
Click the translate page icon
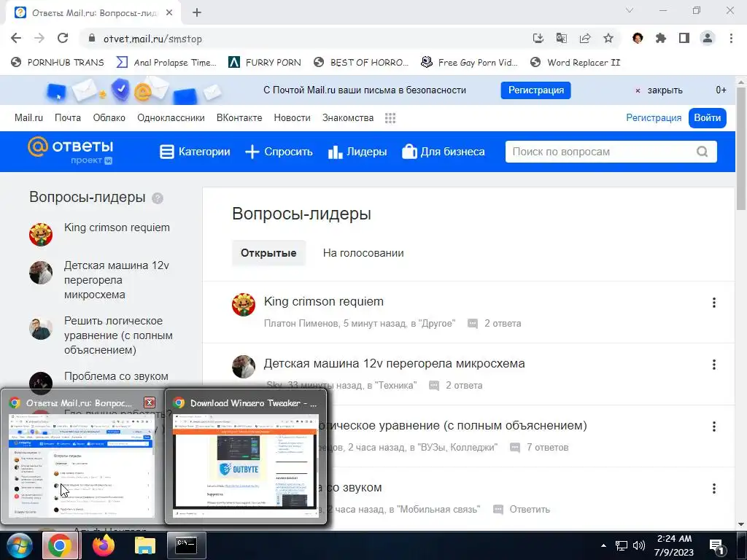pyautogui.click(x=562, y=38)
